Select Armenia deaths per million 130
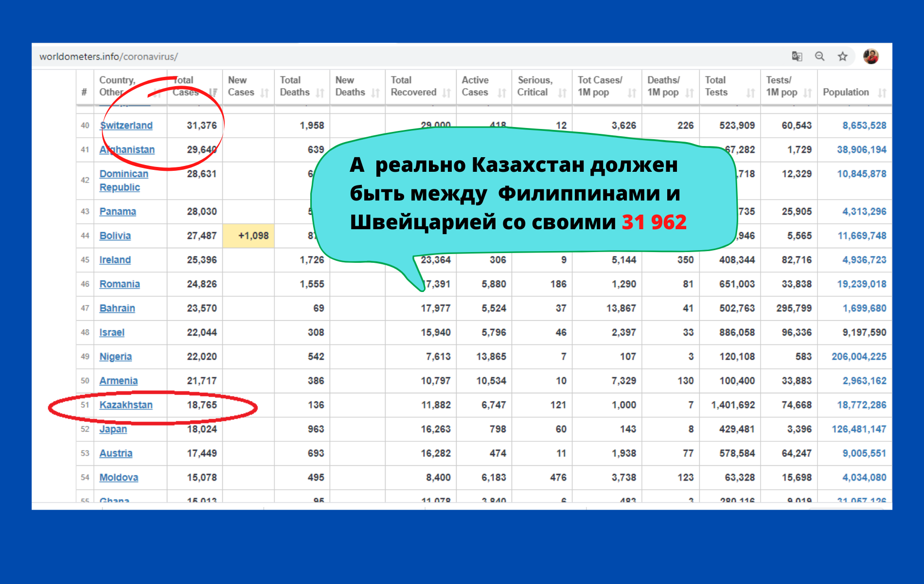This screenshot has width=924, height=584. (x=686, y=381)
